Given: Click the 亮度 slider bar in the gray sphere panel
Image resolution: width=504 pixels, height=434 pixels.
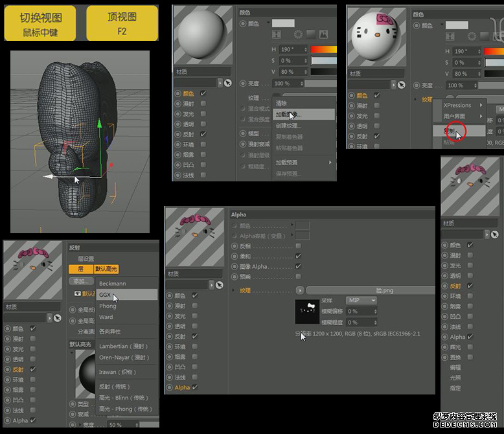Looking at the screenshot, I should pos(321,84).
